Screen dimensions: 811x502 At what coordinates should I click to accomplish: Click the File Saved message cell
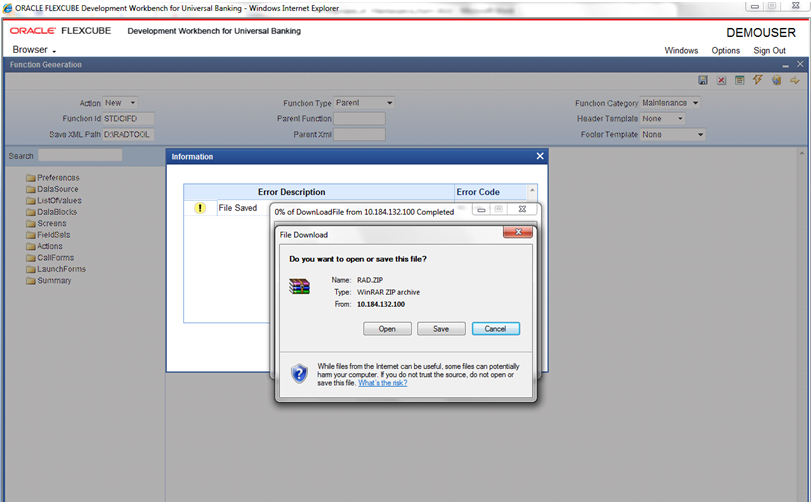point(237,208)
